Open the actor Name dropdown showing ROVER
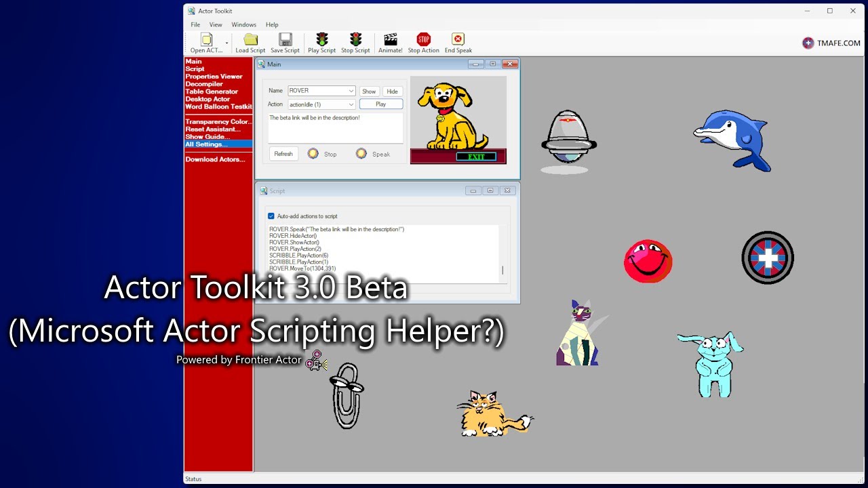 [x=321, y=91]
